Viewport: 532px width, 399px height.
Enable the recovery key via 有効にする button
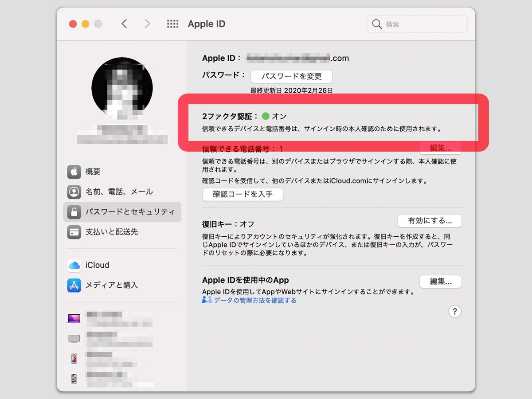(x=430, y=221)
